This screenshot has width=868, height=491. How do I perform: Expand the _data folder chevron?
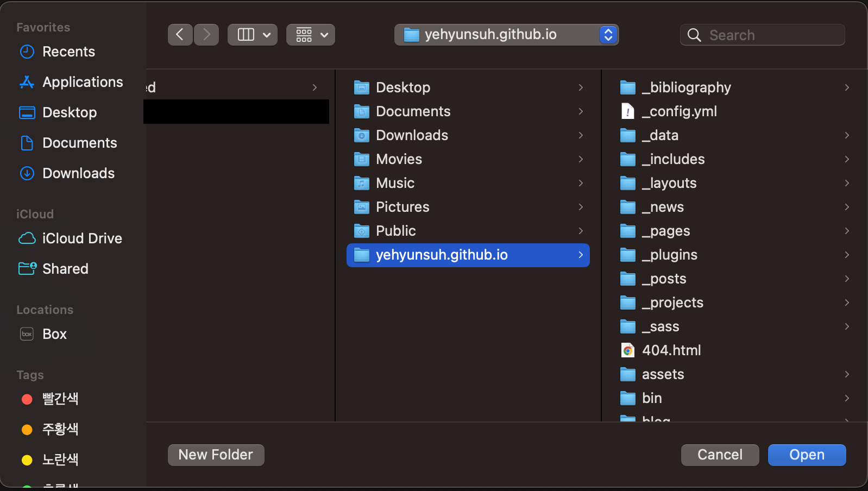[x=847, y=135]
